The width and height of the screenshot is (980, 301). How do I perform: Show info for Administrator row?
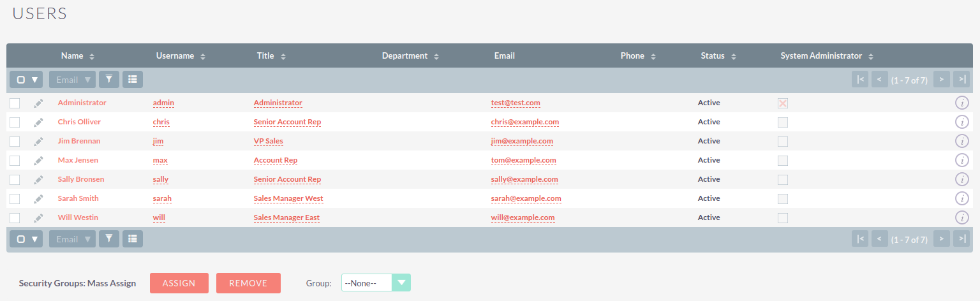point(961,103)
